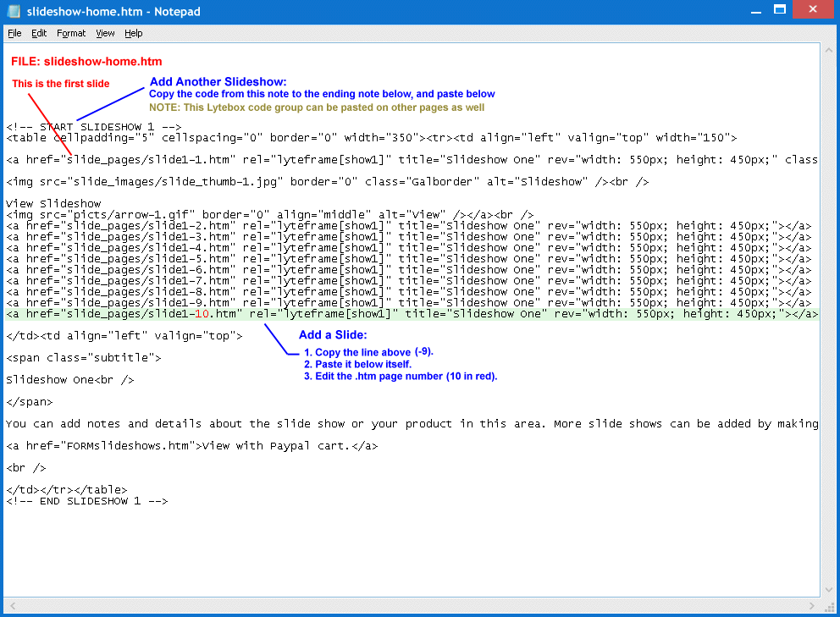
Task: Open the Format menu
Action: (x=71, y=33)
